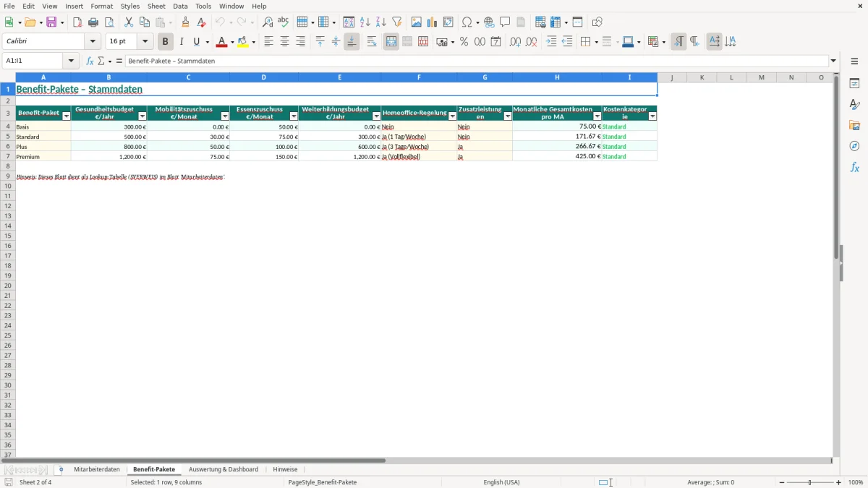The image size is (868, 488).
Task: Toggle Center Horizontally button
Action: point(285,42)
